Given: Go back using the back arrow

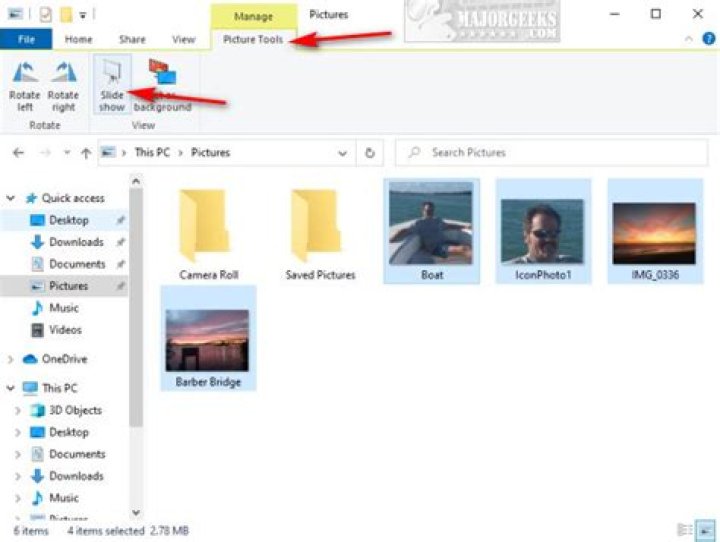Looking at the screenshot, I should tap(18, 153).
